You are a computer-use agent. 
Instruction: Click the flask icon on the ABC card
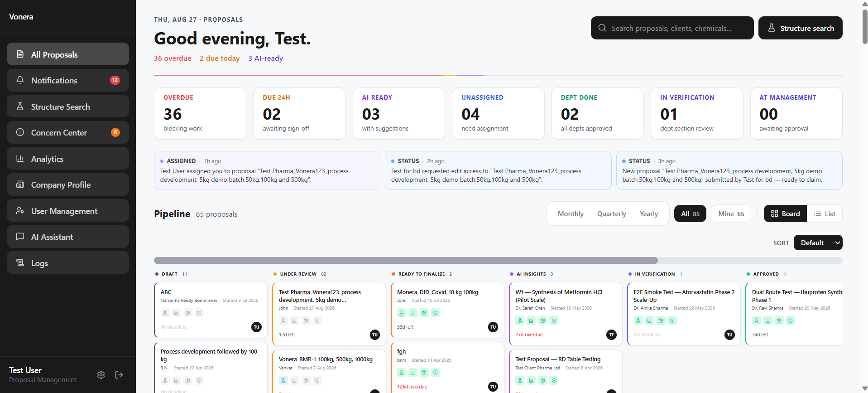pos(165,313)
